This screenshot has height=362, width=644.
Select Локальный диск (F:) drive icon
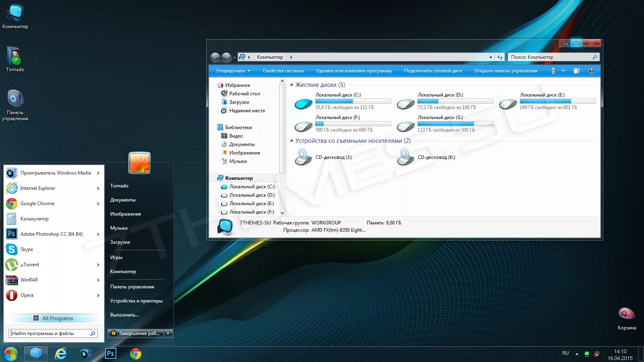pos(303,127)
